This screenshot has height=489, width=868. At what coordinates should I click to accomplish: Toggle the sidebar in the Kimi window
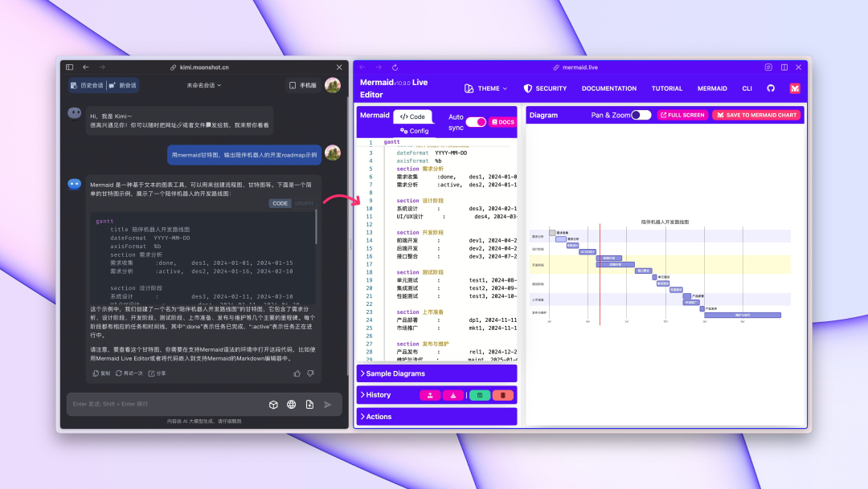pyautogui.click(x=69, y=67)
